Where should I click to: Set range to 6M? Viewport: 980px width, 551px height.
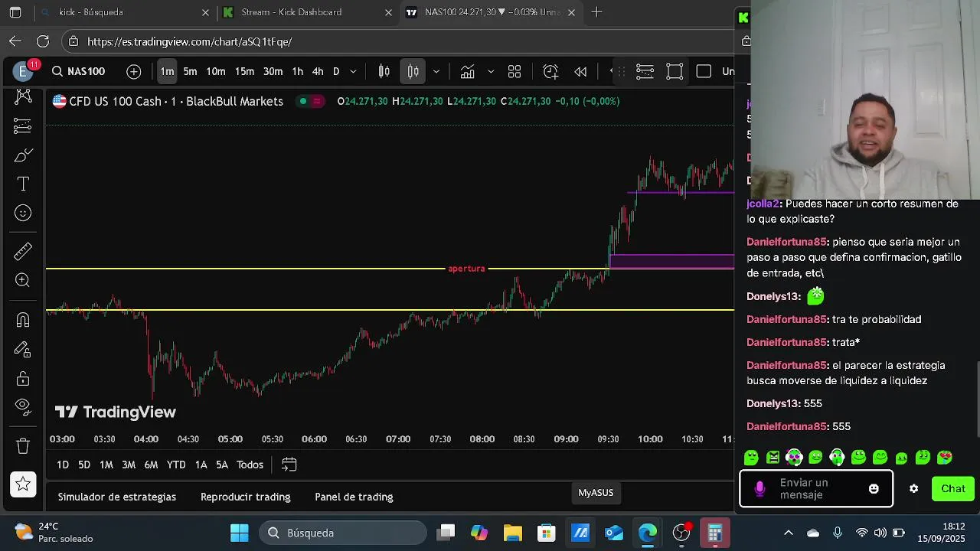(151, 465)
